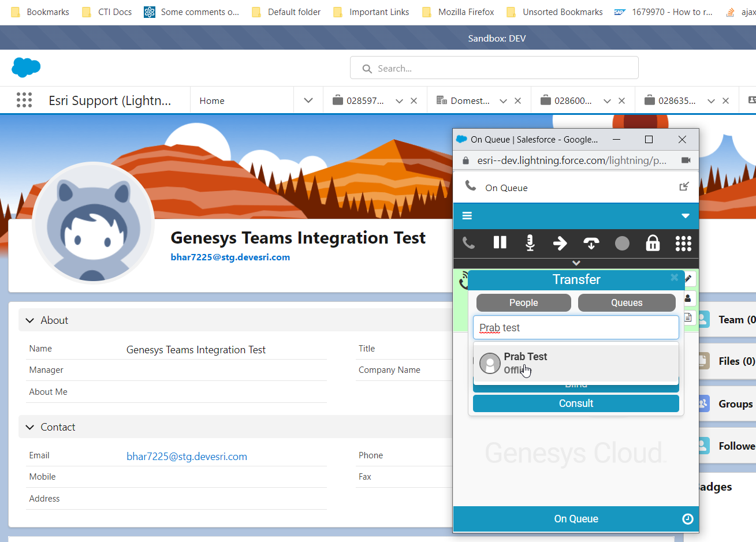Open the agent status dropdown arrow
The height and width of the screenshot is (542, 756).
[x=686, y=216]
